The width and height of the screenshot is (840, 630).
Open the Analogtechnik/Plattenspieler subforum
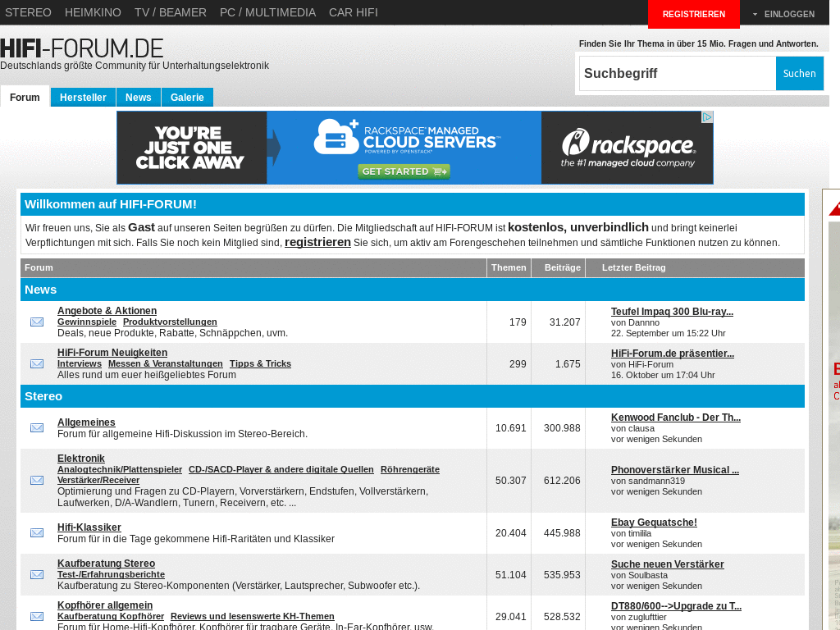click(x=119, y=469)
